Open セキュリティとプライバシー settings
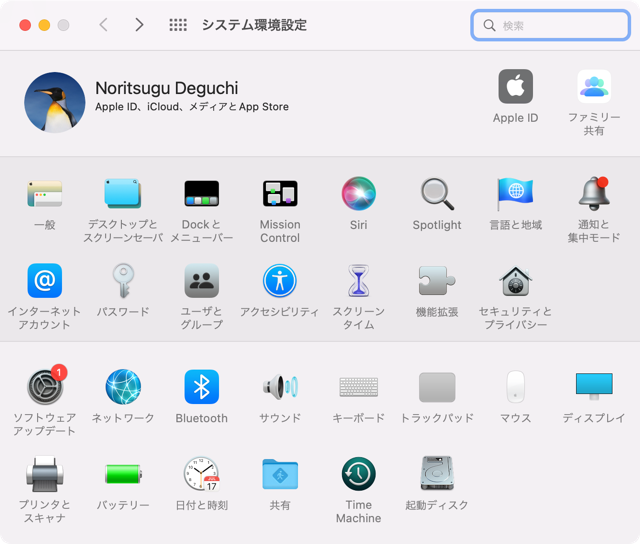 click(516, 281)
